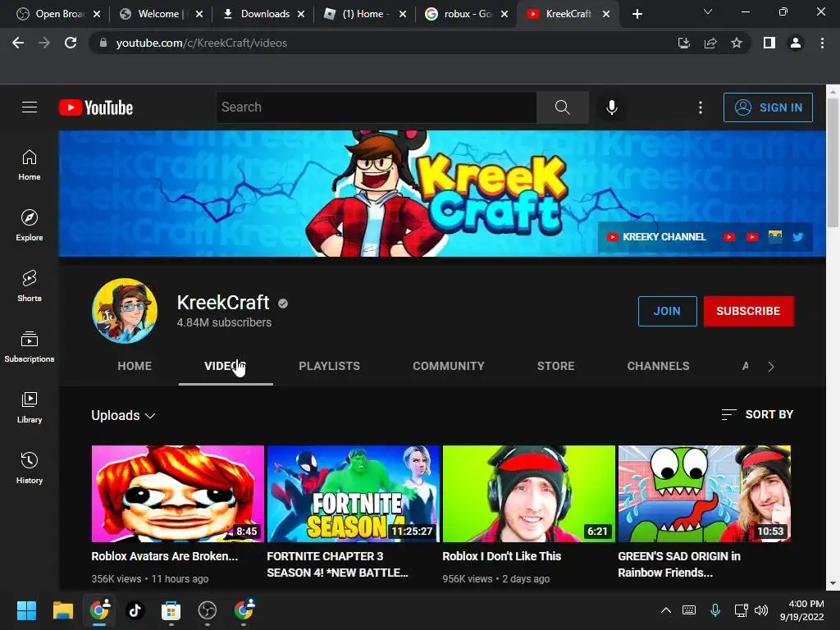Open the SORT BY menu
The height and width of the screenshot is (630, 840).
(x=757, y=414)
